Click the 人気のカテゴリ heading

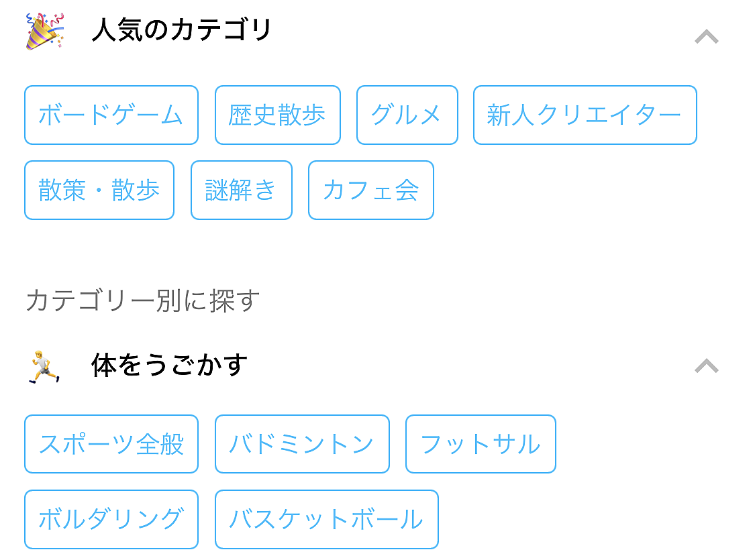(182, 30)
